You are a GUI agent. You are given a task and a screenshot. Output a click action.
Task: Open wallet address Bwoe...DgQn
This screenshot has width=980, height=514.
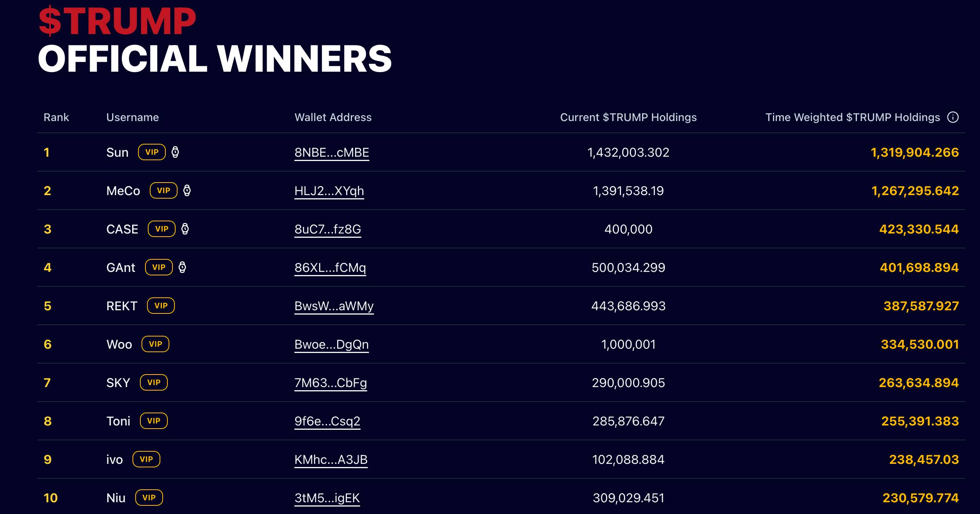[331, 344]
